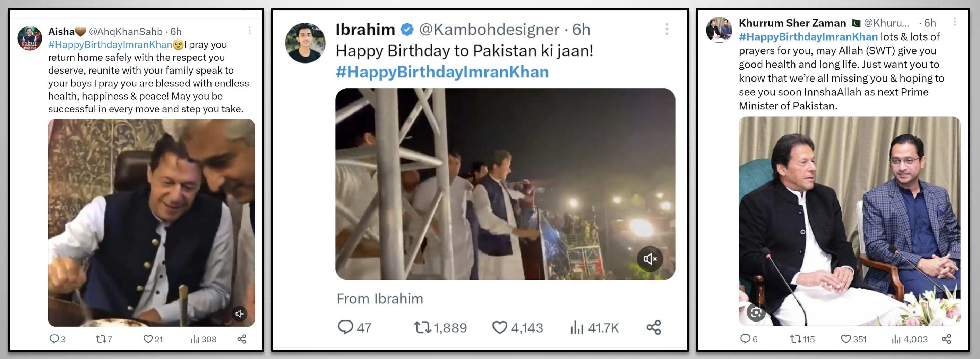Open Ibrahim's profile picture
This screenshot has width=980, height=359.
pos(305,43)
